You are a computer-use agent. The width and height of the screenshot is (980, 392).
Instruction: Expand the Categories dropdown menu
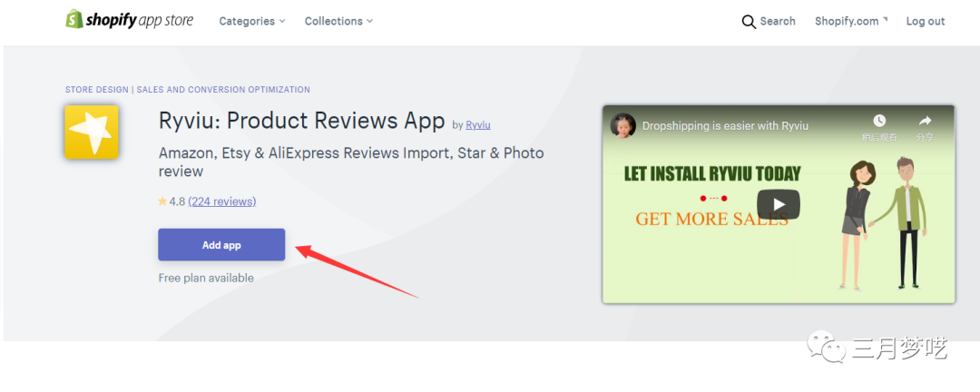coord(251,21)
